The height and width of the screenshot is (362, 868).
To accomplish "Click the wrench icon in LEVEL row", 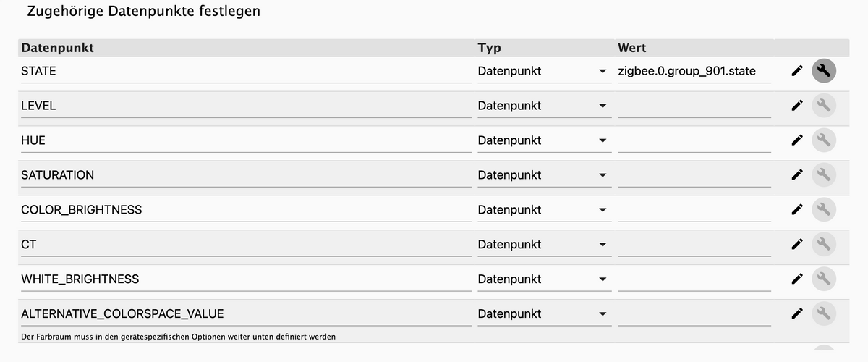I will [x=824, y=106].
